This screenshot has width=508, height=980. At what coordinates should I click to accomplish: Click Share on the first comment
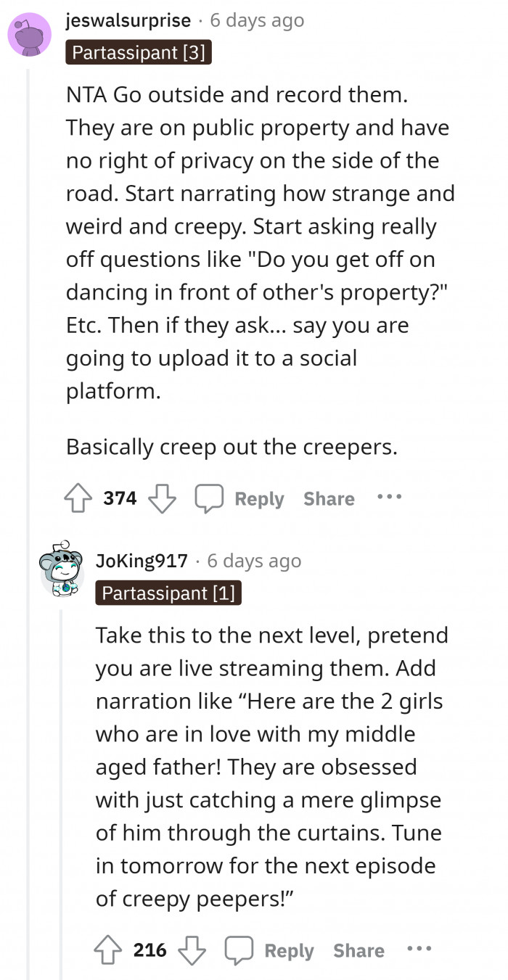click(329, 498)
